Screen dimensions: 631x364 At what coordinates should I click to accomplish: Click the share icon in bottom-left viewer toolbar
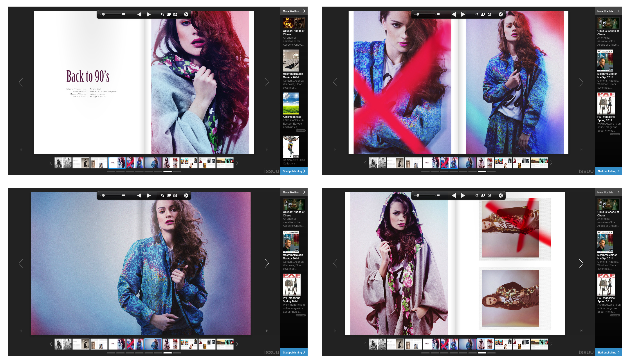tap(175, 196)
